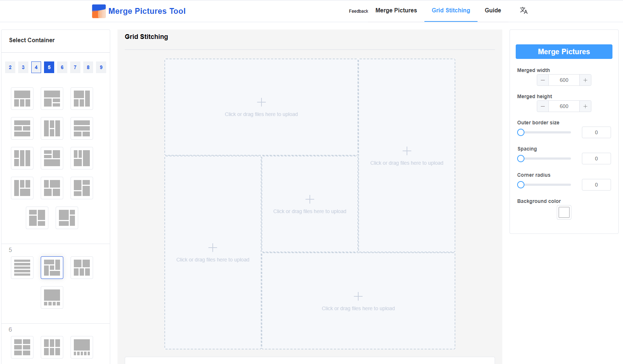Open the Feedback link
This screenshot has height=364, width=623.
(358, 11)
